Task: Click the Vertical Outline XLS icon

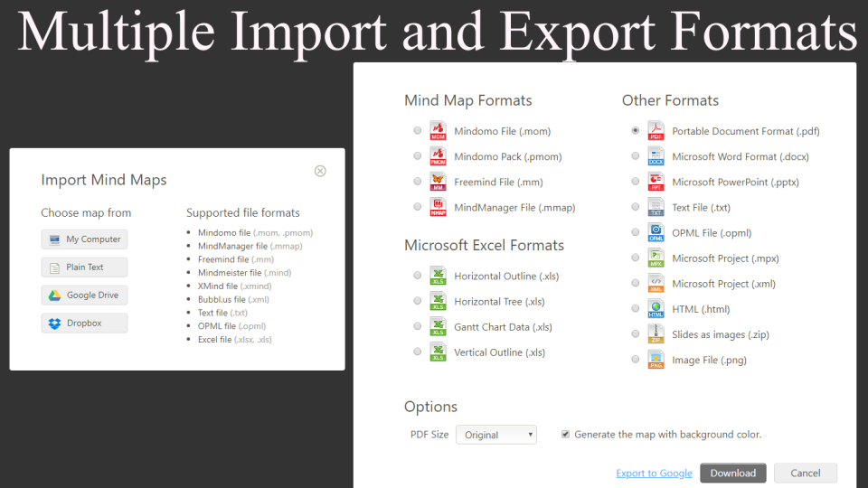Action: point(438,352)
